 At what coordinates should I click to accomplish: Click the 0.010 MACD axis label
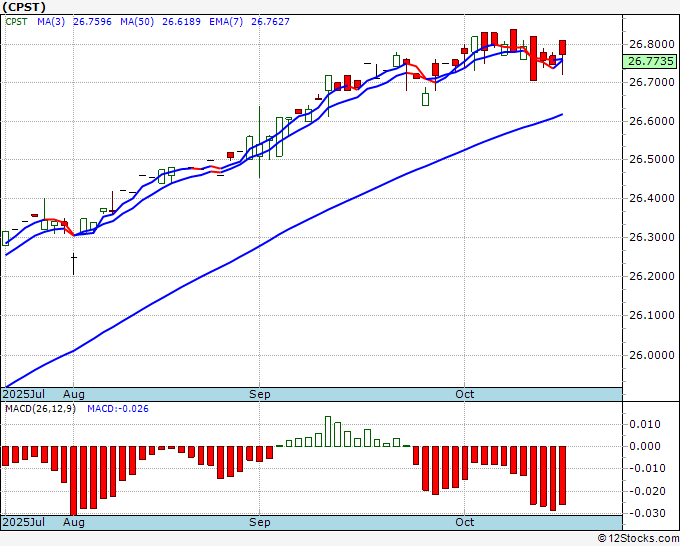(644, 424)
